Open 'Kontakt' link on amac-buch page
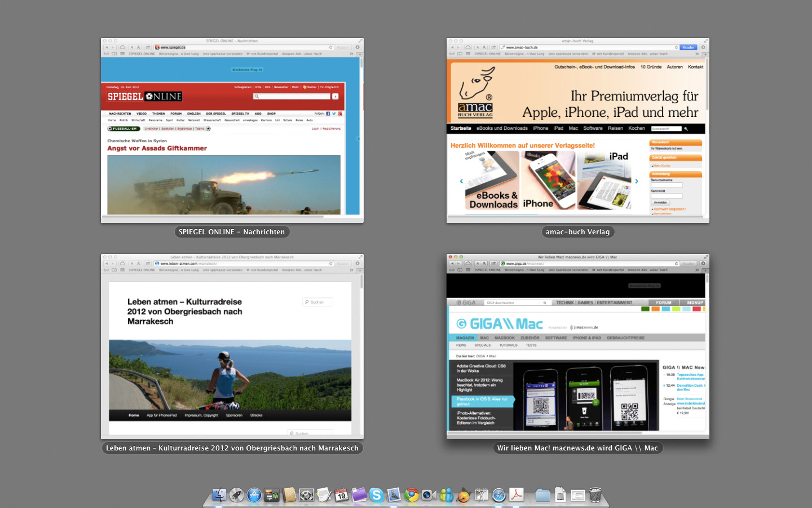The height and width of the screenshot is (508, 812). coord(695,67)
